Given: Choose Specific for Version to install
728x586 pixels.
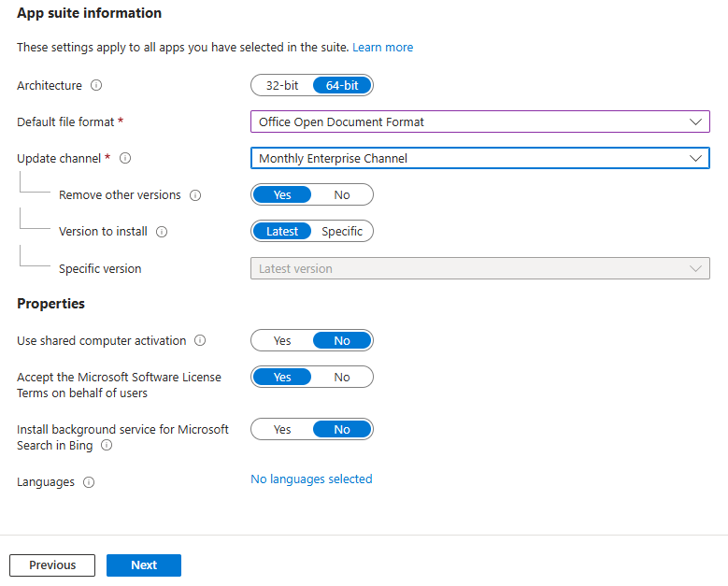Looking at the screenshot, I should (342, 231).
